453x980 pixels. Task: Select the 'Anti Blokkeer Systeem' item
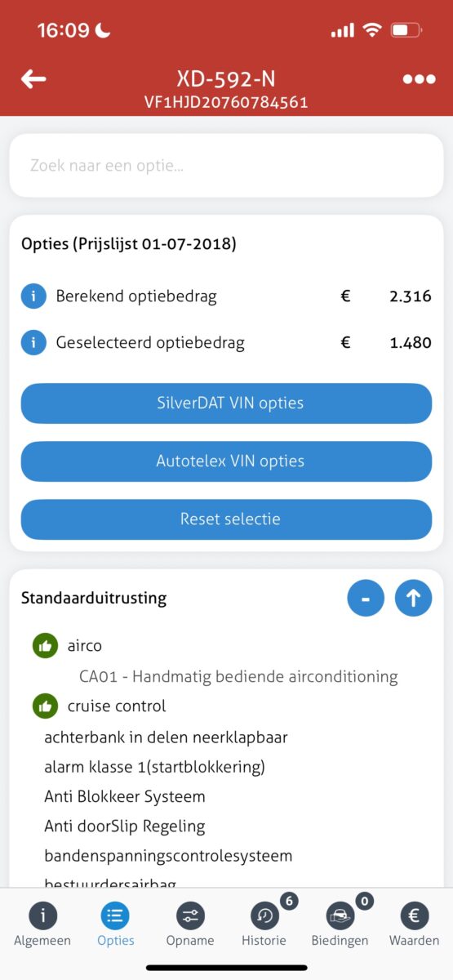[x=125, y=796]
